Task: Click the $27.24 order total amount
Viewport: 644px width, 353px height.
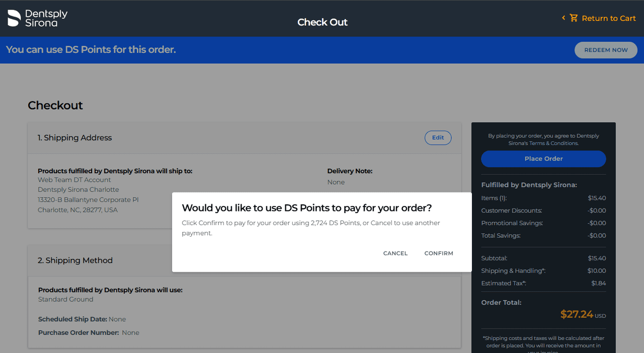Action: click(x=577, y=314)
